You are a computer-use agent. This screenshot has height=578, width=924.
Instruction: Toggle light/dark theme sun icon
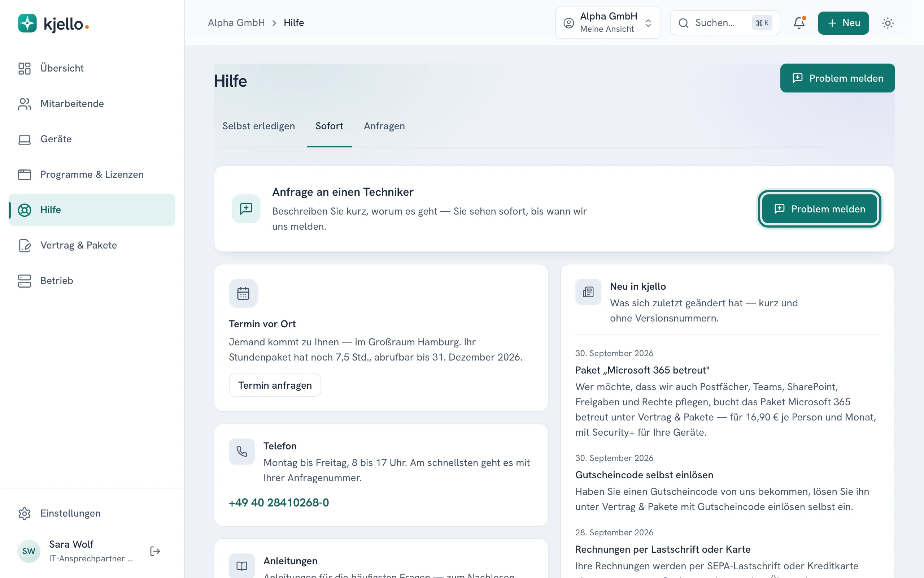point(887,23)
